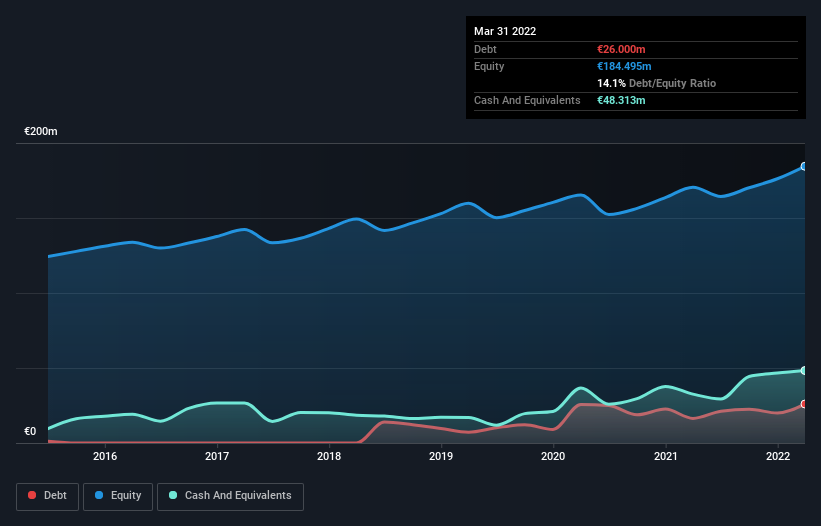Click the 2018 axis label
The width and height of the screenshot is (821, 526).
pos(329,456)
